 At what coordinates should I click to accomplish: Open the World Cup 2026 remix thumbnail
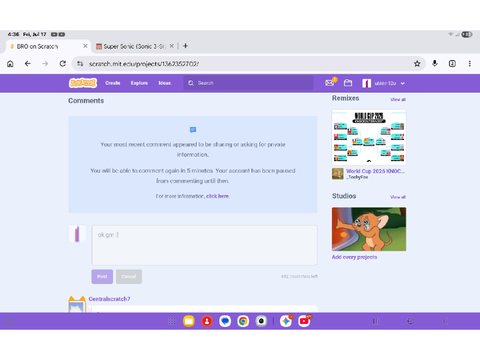(x=369, y=137)
